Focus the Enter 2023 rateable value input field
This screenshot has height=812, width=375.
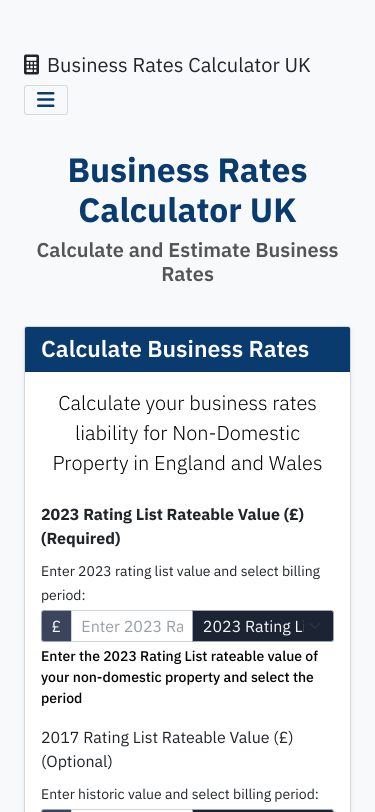(x=132, y=626)
